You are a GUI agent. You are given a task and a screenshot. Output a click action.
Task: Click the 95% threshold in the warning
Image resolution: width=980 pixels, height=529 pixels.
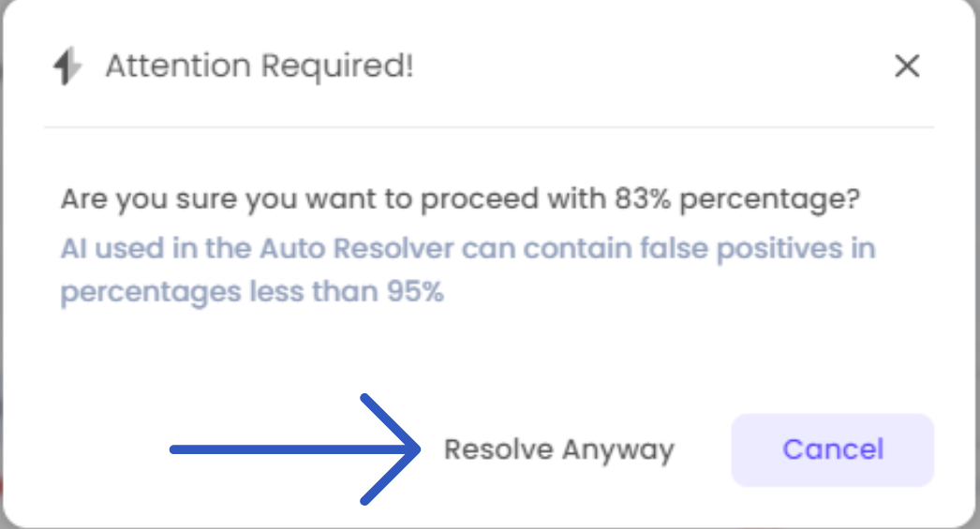pyautogui.click(x=415, y=292)
